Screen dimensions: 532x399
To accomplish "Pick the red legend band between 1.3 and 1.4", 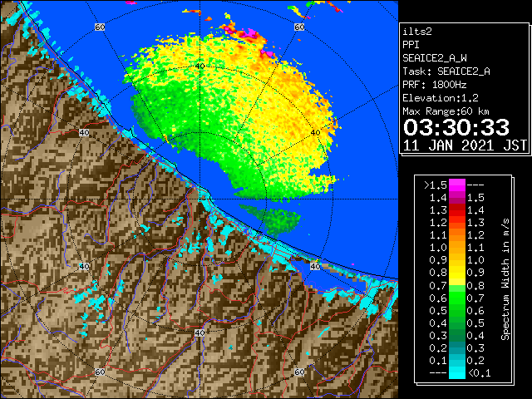I will coord(456,210).
